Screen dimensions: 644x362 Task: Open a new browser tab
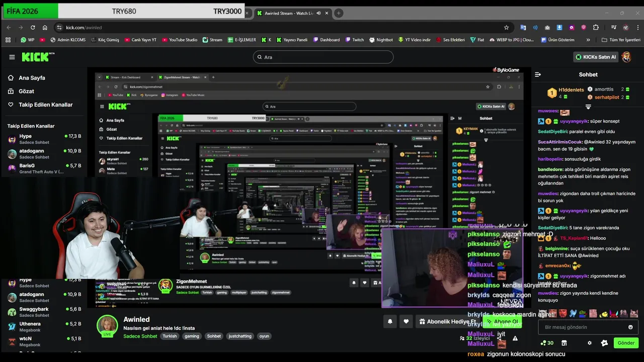[339, 13]
